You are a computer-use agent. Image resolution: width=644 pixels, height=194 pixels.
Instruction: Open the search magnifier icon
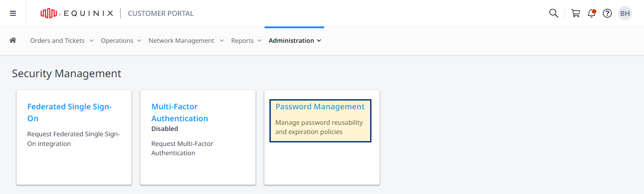[x=553, y=13]
